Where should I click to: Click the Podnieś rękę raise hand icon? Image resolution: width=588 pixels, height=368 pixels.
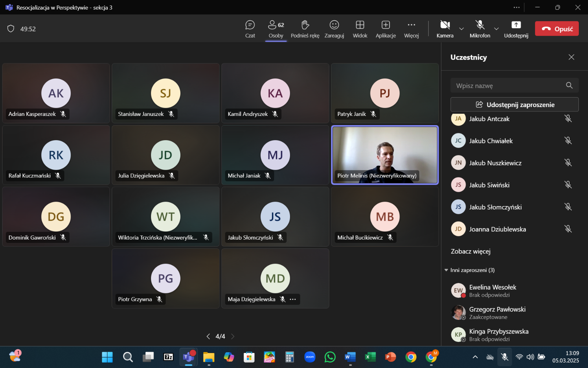tap(305, 25)
